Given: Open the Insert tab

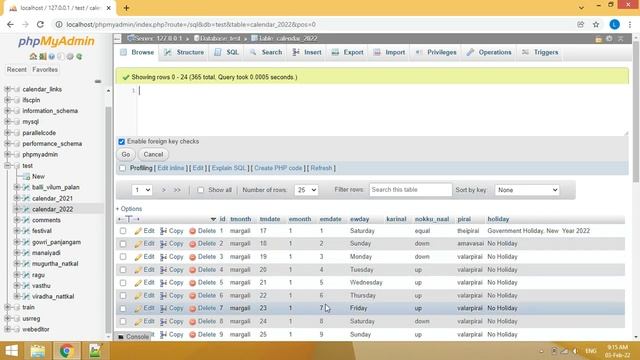Looking at the screenshot, I should click(x=307, y=53).
